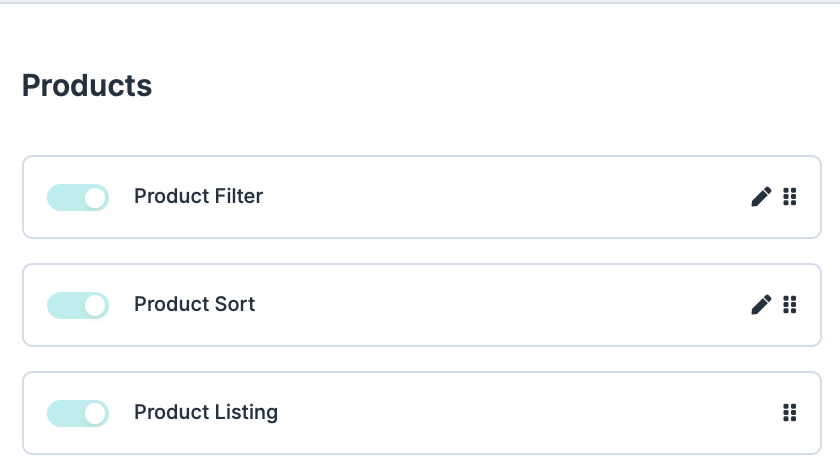The image size is (840, 468).
Task: Select the Product Sort label
Action: 194,304
